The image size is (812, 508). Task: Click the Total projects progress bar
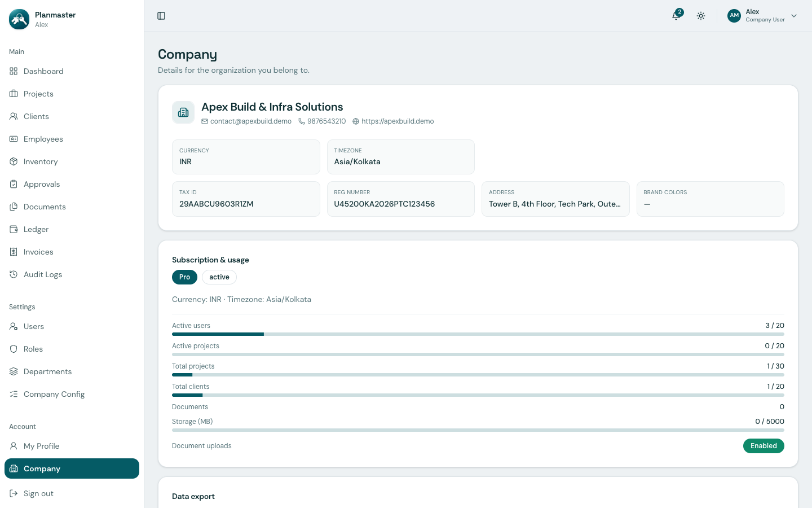pos(478,375)
